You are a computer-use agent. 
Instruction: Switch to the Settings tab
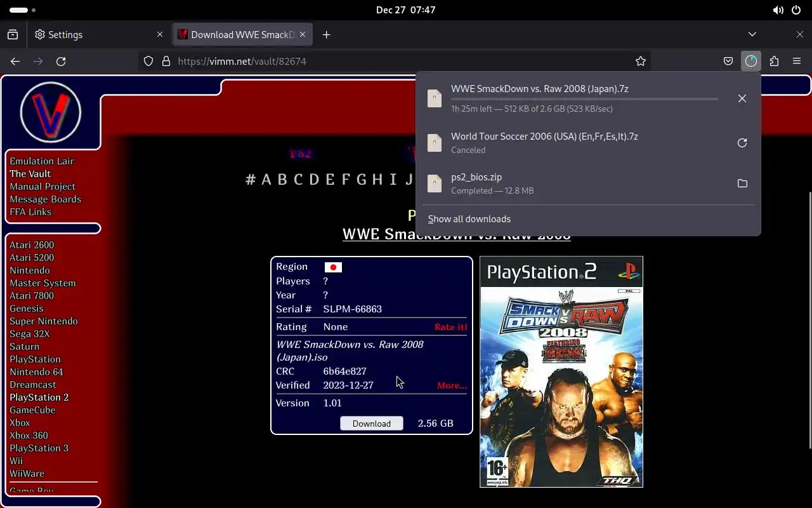tap(100, 34)
